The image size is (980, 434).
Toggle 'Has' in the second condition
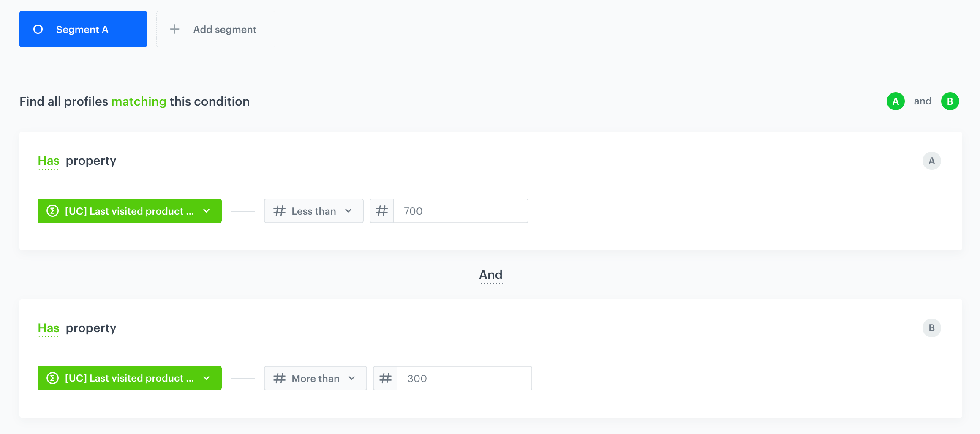(x=49, y=328)
